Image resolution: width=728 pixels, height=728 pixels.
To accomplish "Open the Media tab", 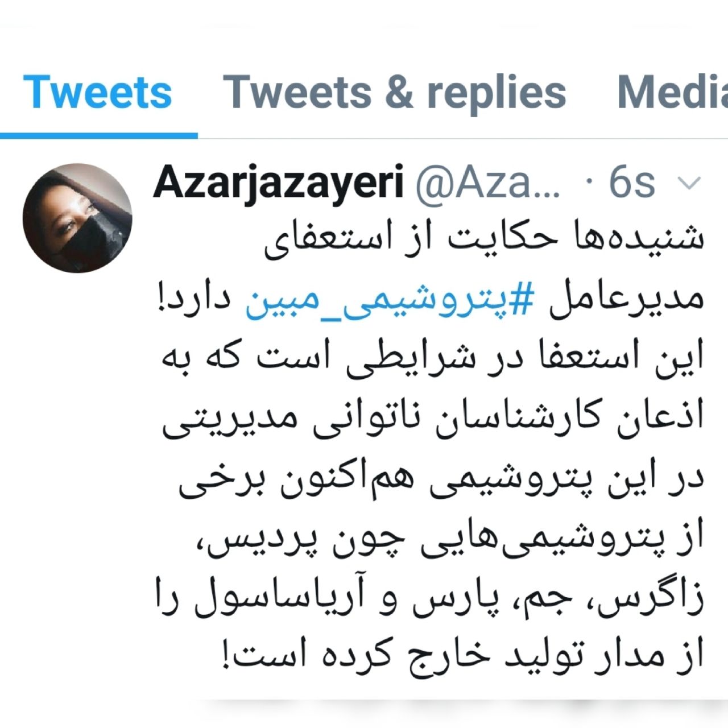I will point(672,93).
